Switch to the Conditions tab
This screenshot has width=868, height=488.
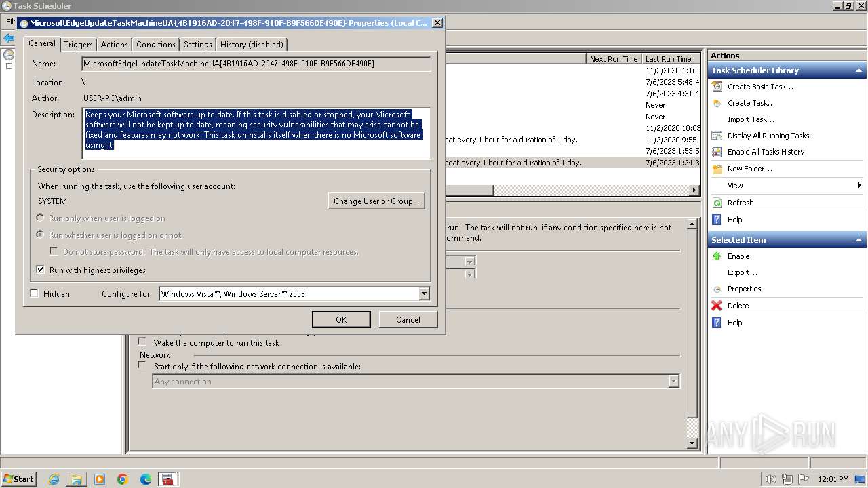pos(155,45)
